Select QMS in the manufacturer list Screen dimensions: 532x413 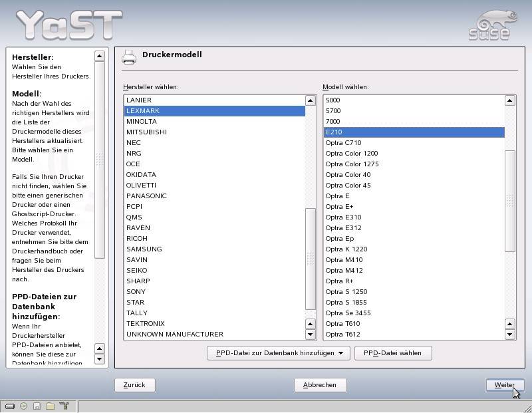(214, 217)
